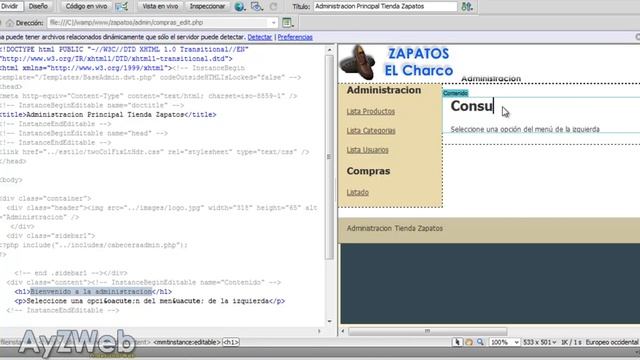The height and width of the screenshot is (360, 640).
Task: Click the Lista Productos link
Action: (371, 111)
